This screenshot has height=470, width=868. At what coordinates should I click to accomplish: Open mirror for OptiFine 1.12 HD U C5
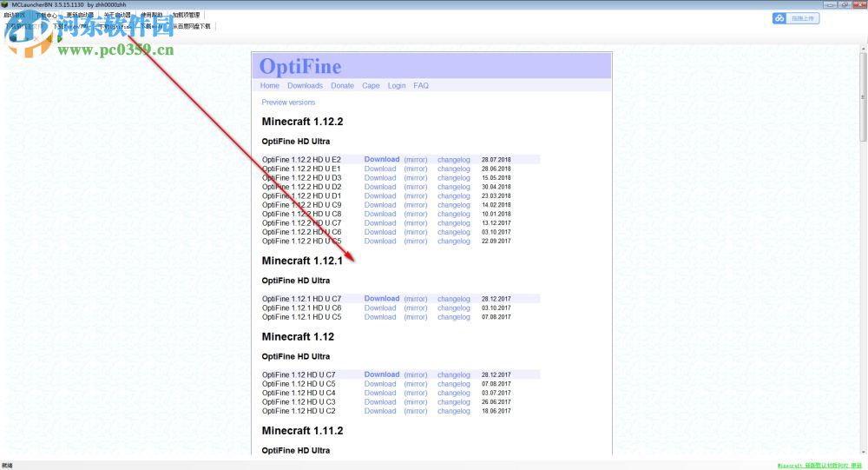coord(416,383)
